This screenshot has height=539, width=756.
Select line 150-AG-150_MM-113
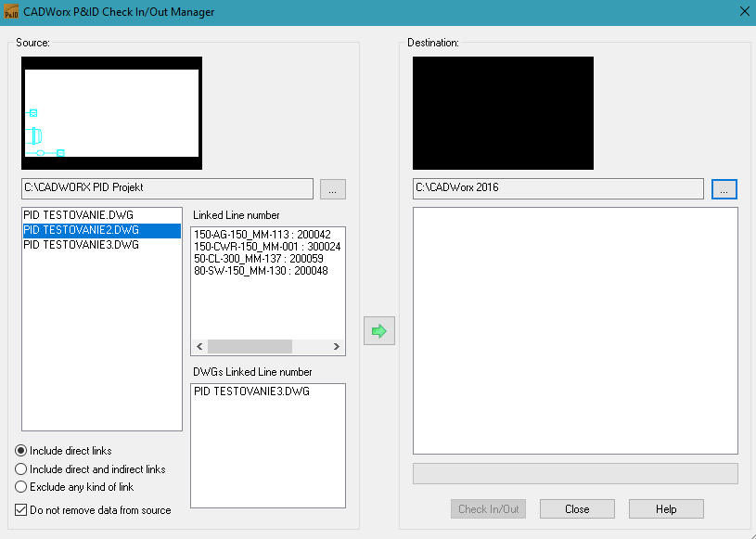click(x=260, y=235)
